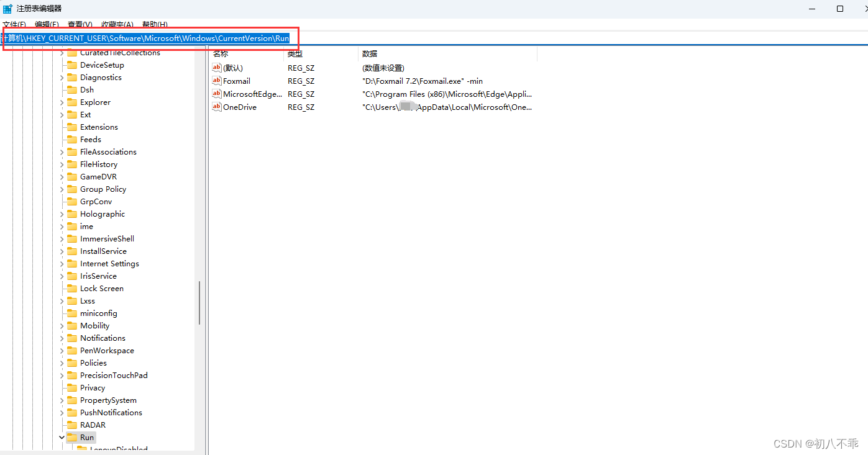
Task: Select the PushNotifications key
Action: [x=111, y=413]
